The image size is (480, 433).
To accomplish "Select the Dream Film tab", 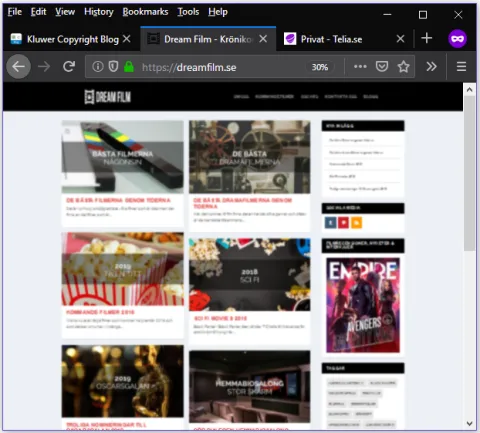I will (x=208, y=39).
